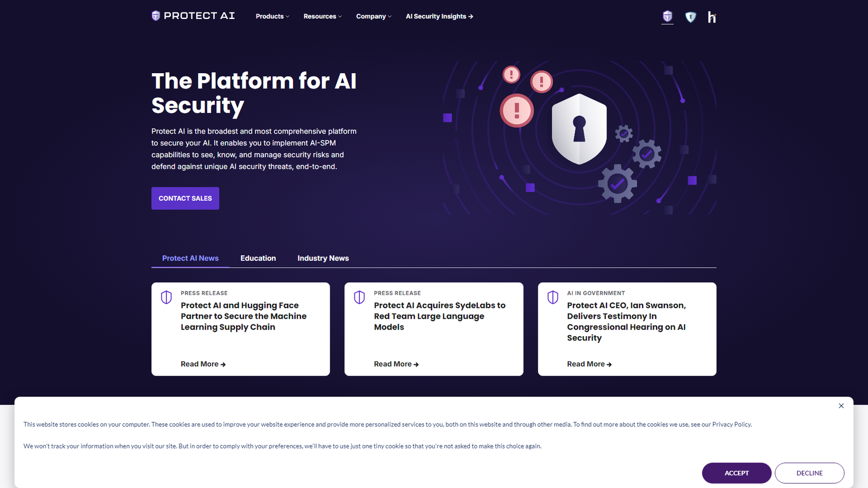Expand the Resources dropdown menu

click(x=322, y=16)
